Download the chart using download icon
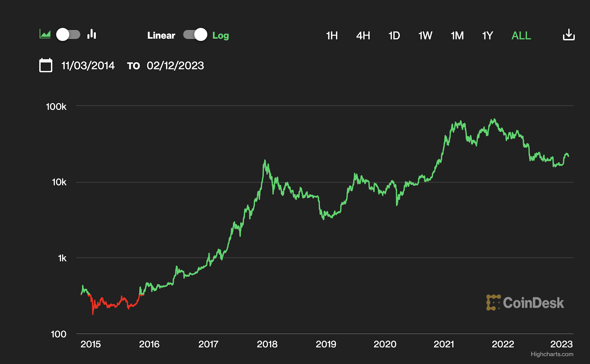Viewport: 590px width, 364px height. (x=569, y=35)
